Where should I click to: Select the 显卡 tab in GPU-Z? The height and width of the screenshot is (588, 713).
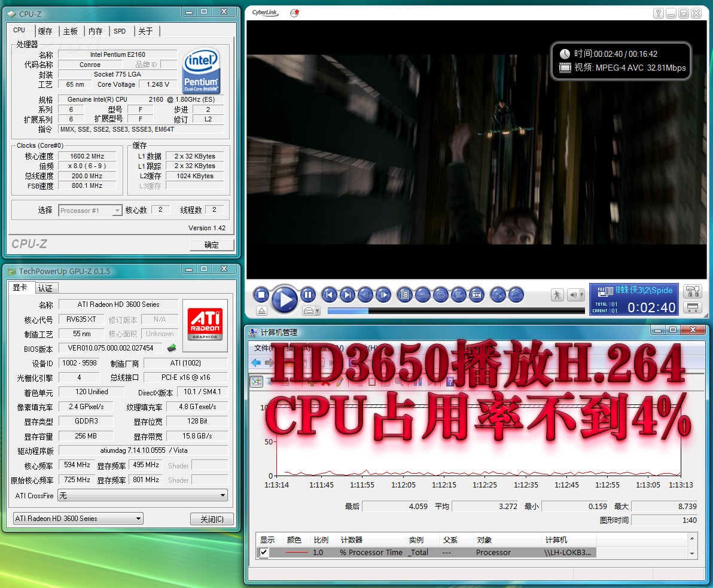pyautogui.click(x=20, y=287)
